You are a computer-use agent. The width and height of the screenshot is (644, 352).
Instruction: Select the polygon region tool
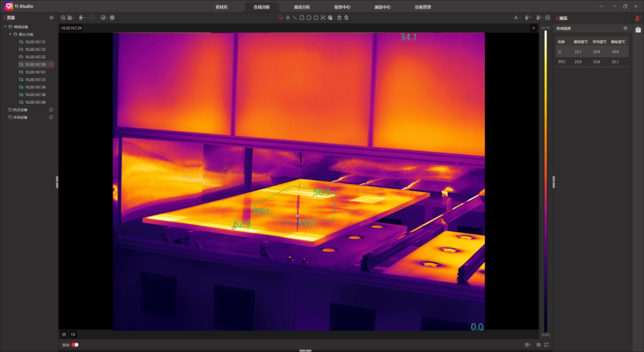pos(316,18)
